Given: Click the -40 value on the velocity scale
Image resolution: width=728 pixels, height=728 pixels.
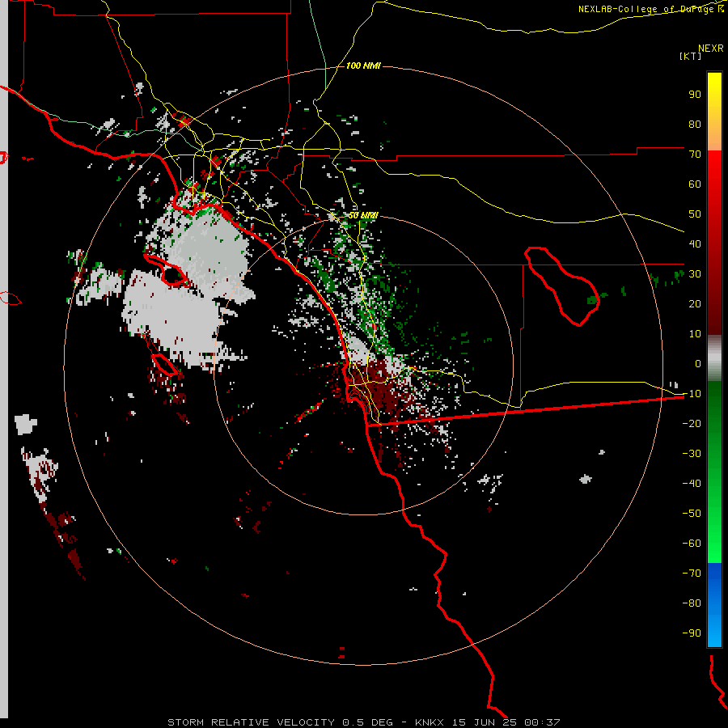Looking at the screenshot, I should click(x=692, y=484).
